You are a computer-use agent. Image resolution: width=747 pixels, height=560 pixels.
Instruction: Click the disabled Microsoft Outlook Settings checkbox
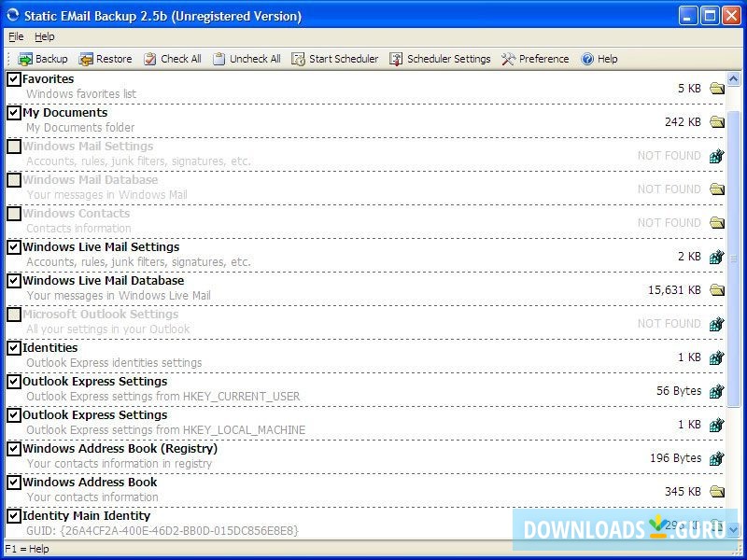tap(14, 315)
